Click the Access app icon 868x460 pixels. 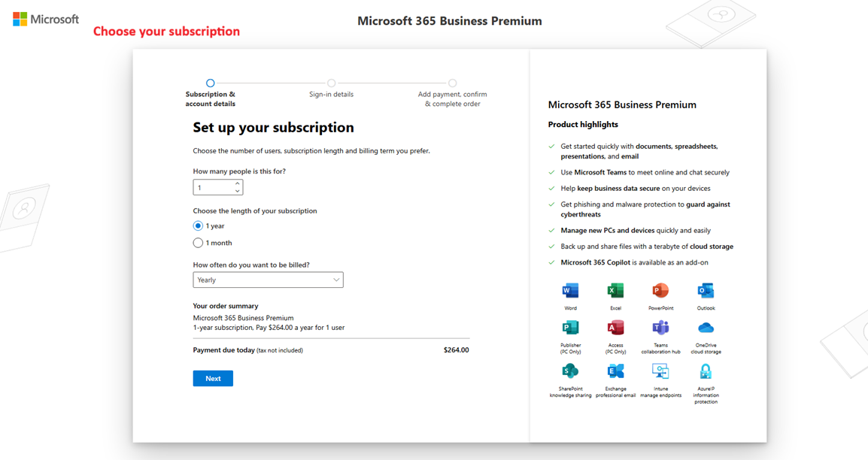(x=615, y=328)
